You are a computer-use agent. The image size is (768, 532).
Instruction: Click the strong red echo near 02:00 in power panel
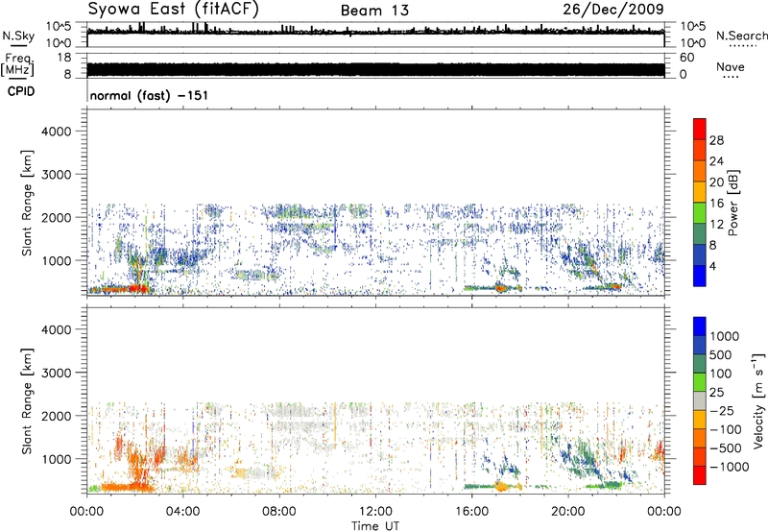(138, 288)
